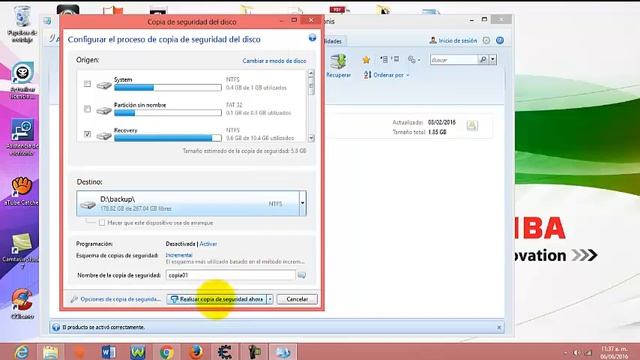Check the System partition checkbox
The width and height of the screenshot is (640, 360).
[x=87, y=84]
